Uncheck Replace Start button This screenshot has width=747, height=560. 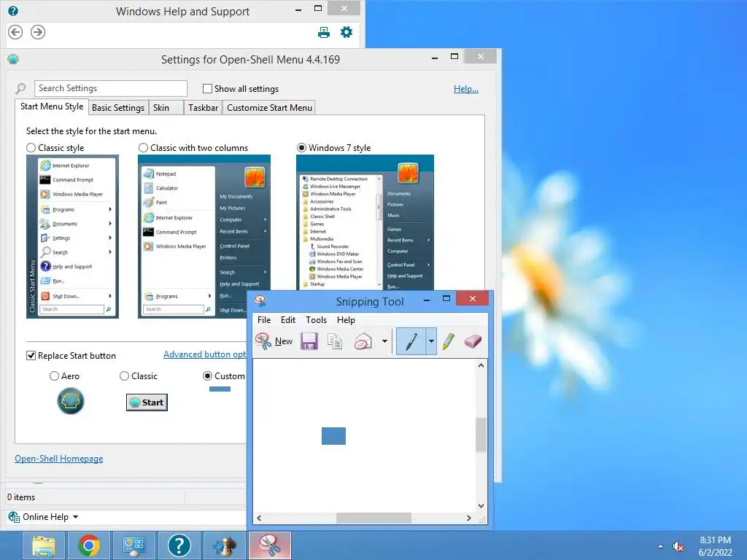click(x=31, y=356)
